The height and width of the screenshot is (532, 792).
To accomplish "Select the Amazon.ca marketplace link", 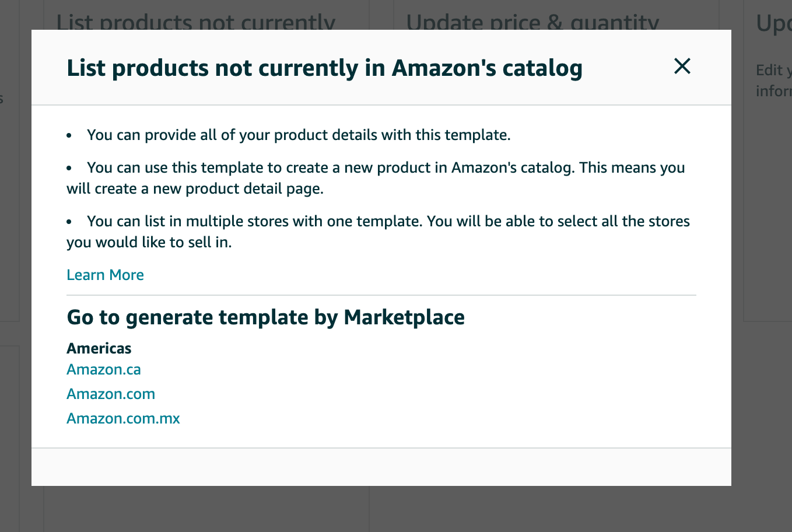I will tap(103, 369).
